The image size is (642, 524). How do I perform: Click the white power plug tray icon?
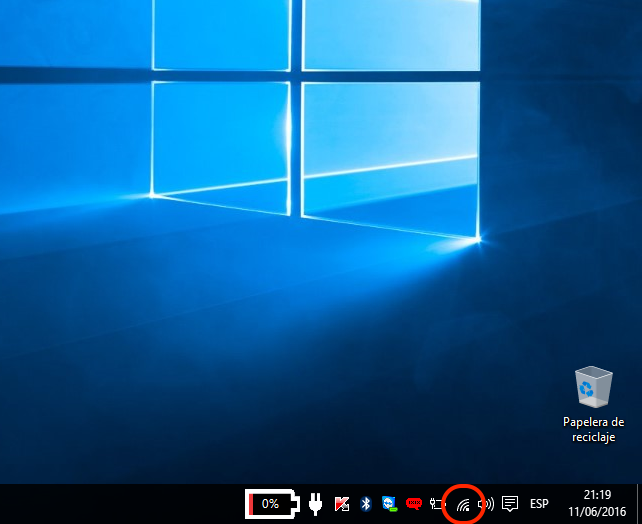[315, 504]
